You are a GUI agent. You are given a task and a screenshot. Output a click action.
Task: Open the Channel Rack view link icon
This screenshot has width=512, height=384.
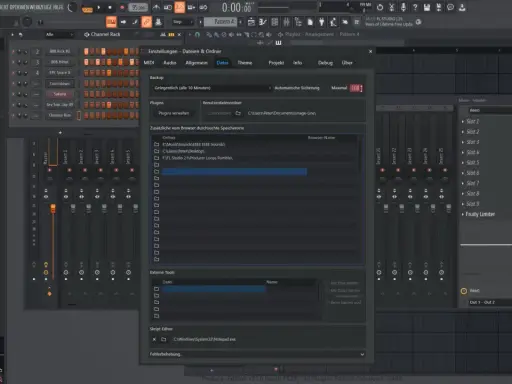click(146, 22)
